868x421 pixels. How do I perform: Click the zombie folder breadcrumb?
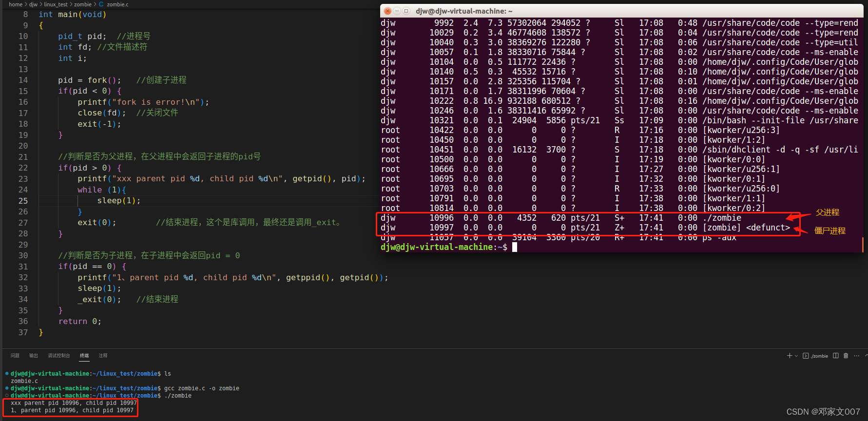pos(83,4)
